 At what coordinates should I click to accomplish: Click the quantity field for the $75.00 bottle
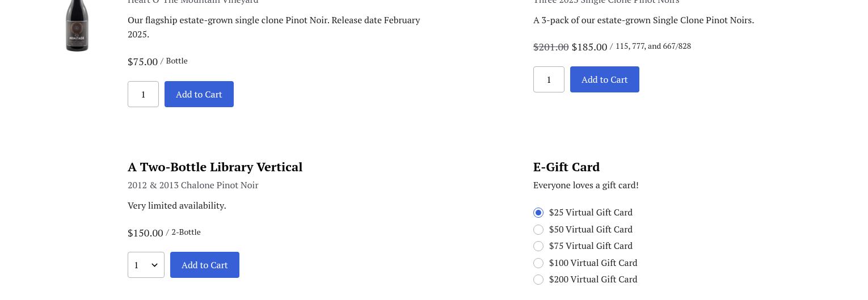click(143, 94)
